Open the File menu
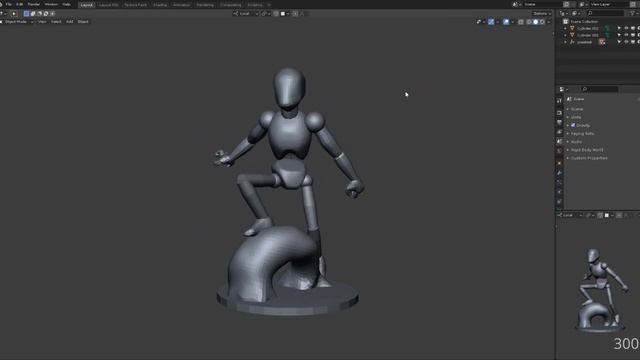Viewport: 640px width, 360px height. 9,4
